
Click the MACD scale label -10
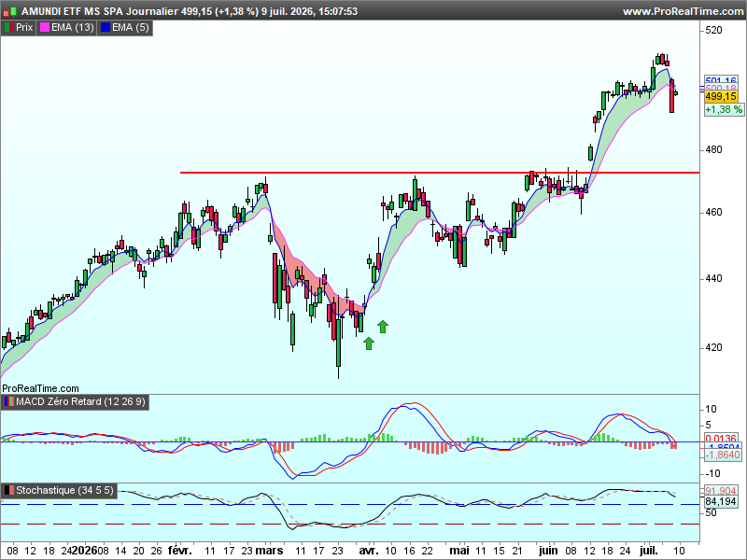click(712, 474)
